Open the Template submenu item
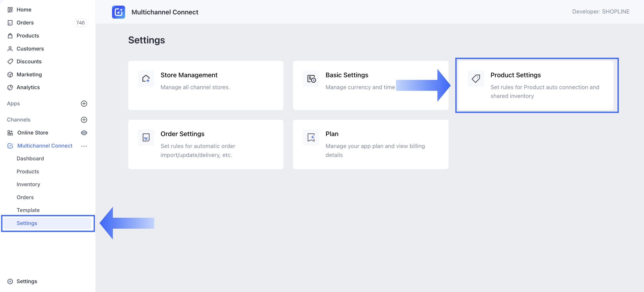Image resolution: width=644 pixels, height=292 pixels. pos(28,210)
